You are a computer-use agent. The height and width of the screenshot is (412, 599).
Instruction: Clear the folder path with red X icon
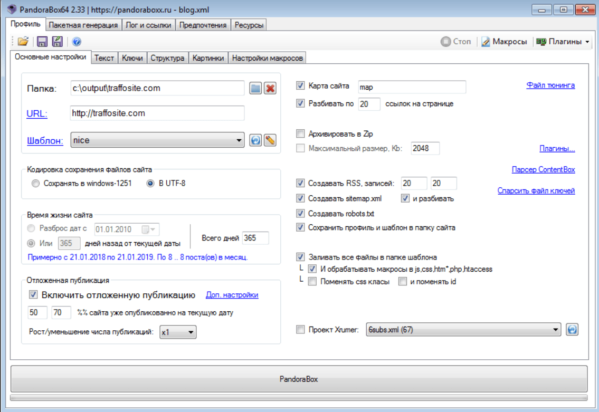point(270,88)
